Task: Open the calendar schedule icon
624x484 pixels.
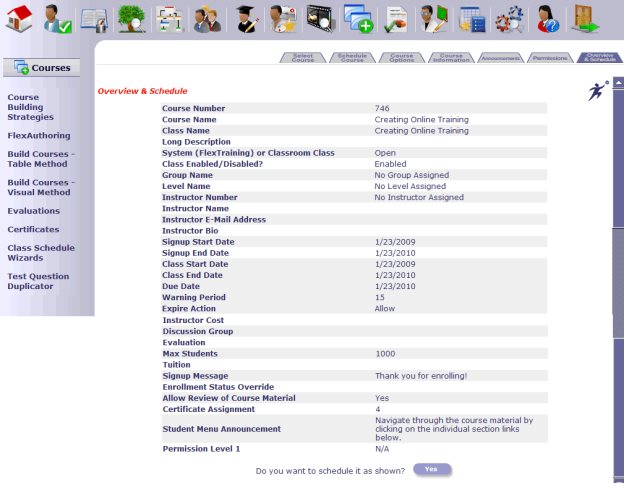Action: 472,20
